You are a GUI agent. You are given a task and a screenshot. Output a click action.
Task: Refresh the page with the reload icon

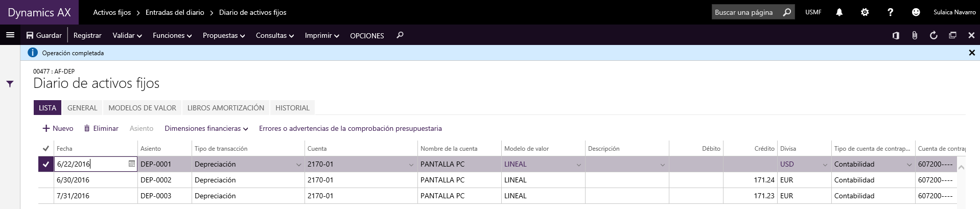pos(934,35)
